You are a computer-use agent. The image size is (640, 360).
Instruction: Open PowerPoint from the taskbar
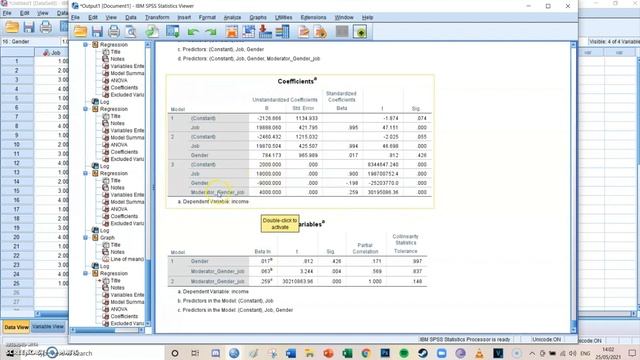coord(328,353)
